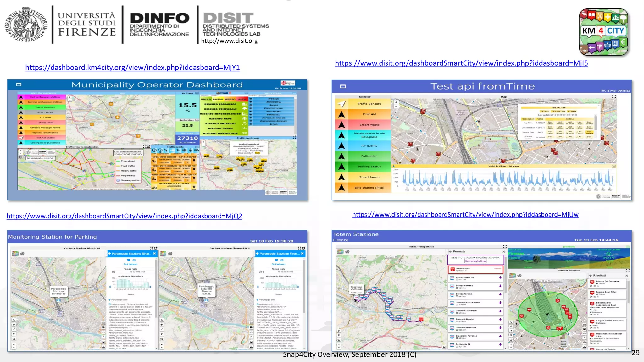Click Servizi sulla linea button
This screenshot has height=362, width=644.
tap(475, 261)
